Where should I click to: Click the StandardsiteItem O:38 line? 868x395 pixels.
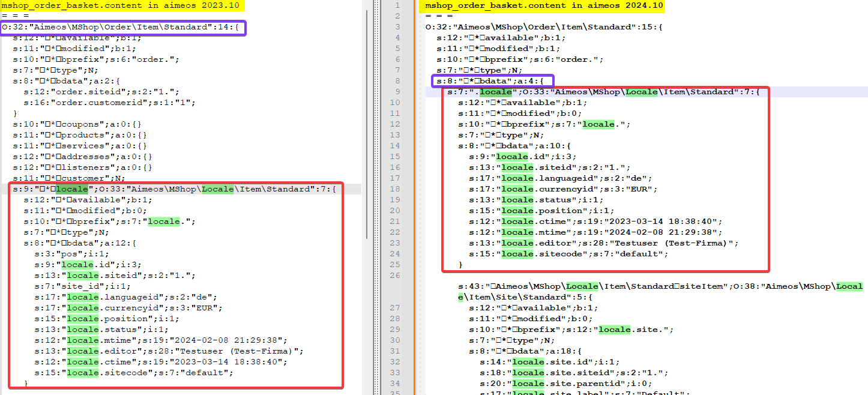(660, 292)
